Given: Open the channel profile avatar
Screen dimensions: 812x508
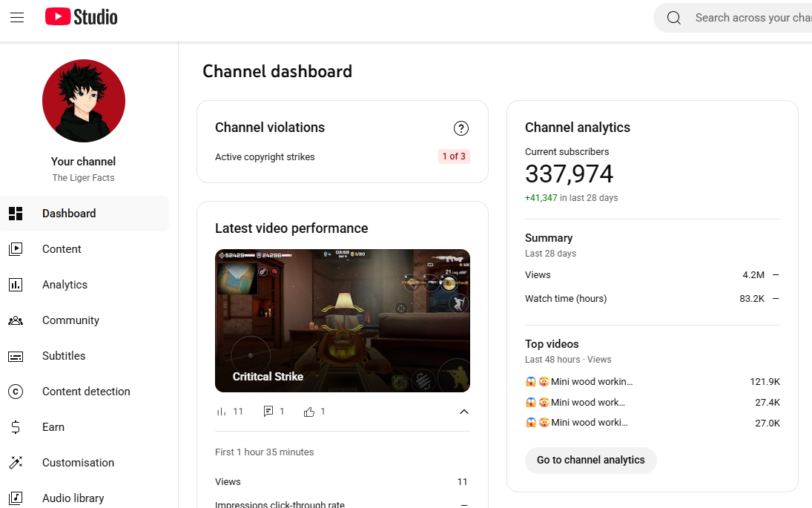Looking at the screenshot, I should point(83,100).
